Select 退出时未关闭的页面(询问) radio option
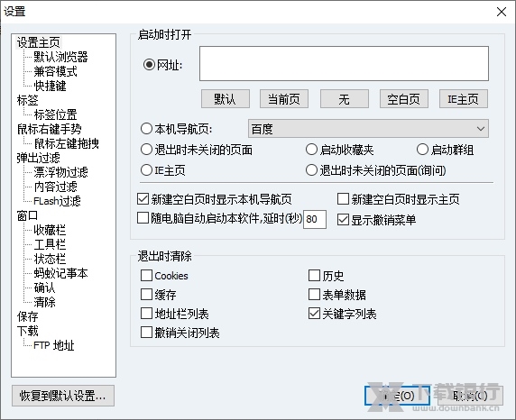The width and height of the screenshot is (516, 420). point(311,170)
